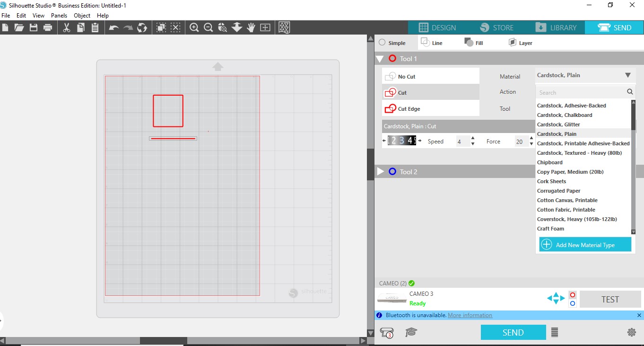Screen dimensions: 644x346
Task: Open the nesting triangles icon in toolbar
Action: 284,27
